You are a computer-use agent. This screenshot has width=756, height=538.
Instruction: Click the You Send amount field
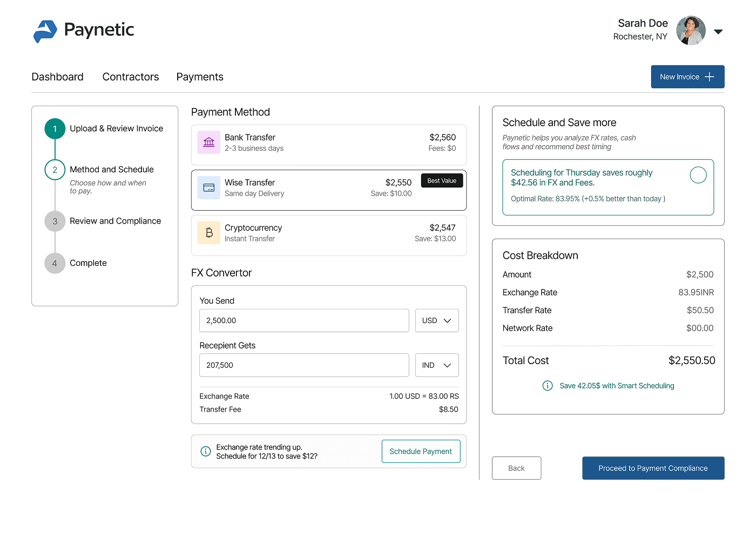pos(303,321)
